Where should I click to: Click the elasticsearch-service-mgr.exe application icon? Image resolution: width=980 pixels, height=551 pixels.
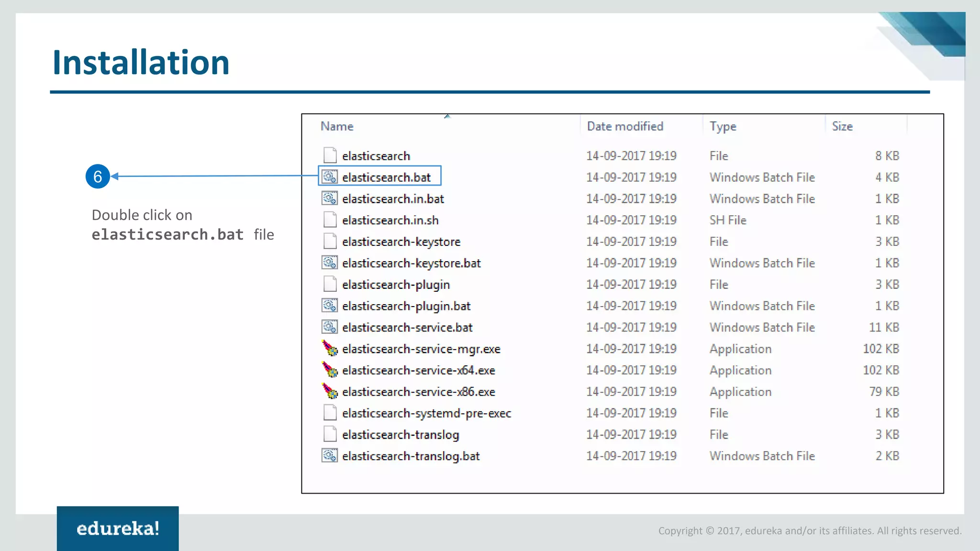[x=330, y=349]
